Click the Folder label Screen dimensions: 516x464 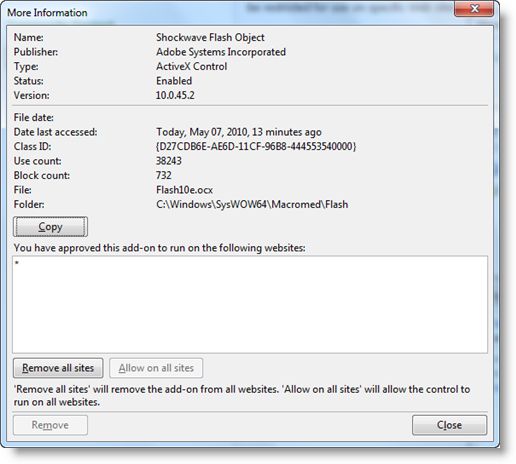[x=29, y=204]
